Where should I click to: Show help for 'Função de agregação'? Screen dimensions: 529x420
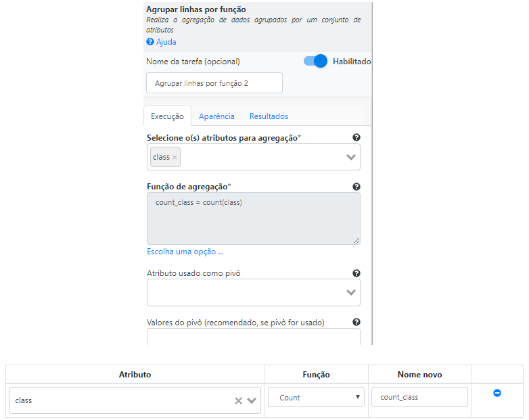[356, 187]
